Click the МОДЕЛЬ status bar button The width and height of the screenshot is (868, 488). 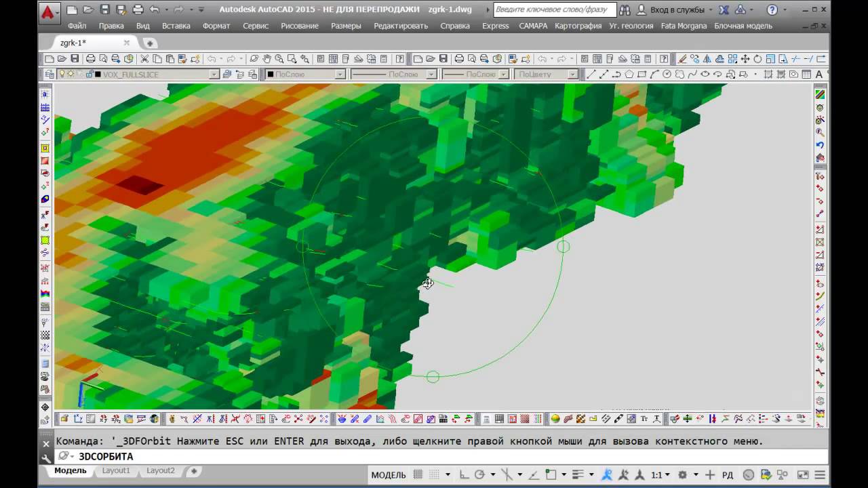389,475
